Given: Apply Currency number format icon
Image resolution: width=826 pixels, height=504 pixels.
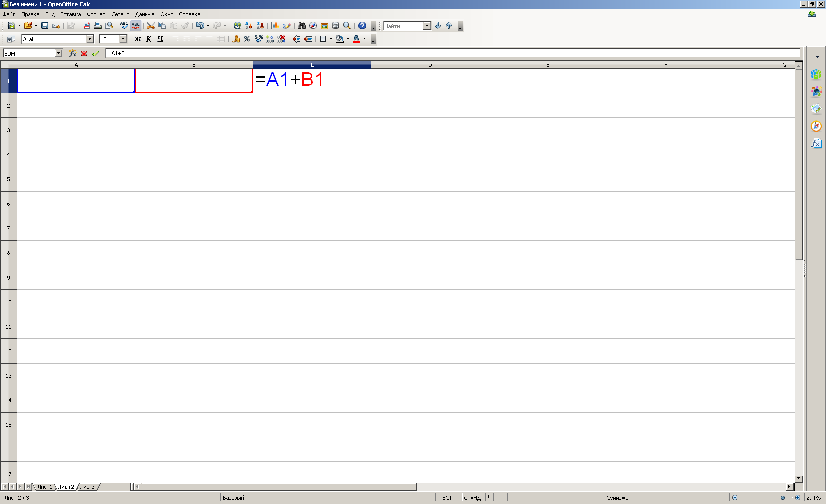Looking at the screenshot, I should click(236, 39).
